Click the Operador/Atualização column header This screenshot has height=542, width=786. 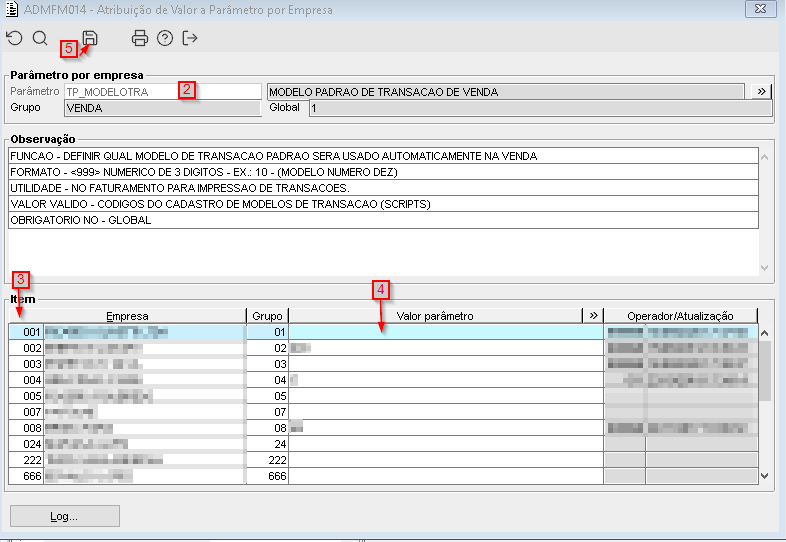pyautogui.click(x=680, y=316)
